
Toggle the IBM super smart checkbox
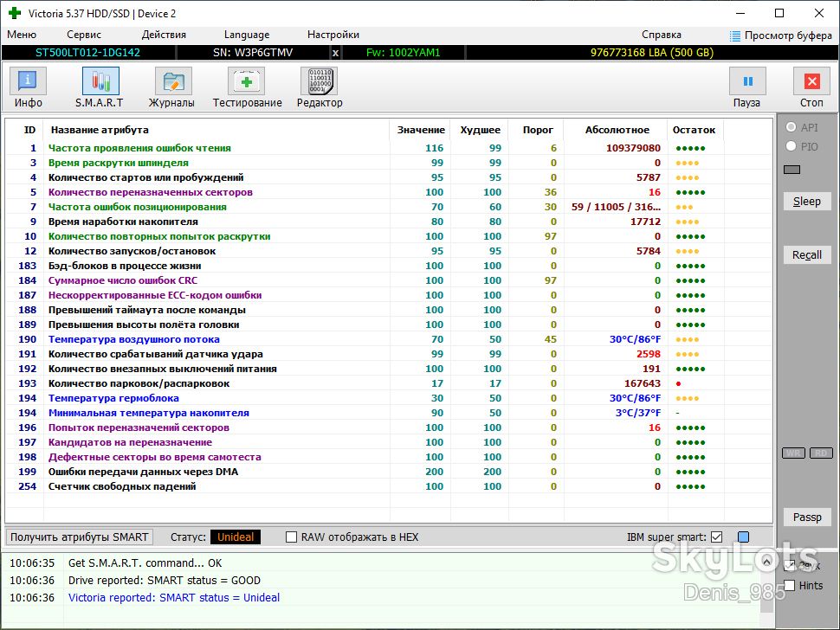717,537
